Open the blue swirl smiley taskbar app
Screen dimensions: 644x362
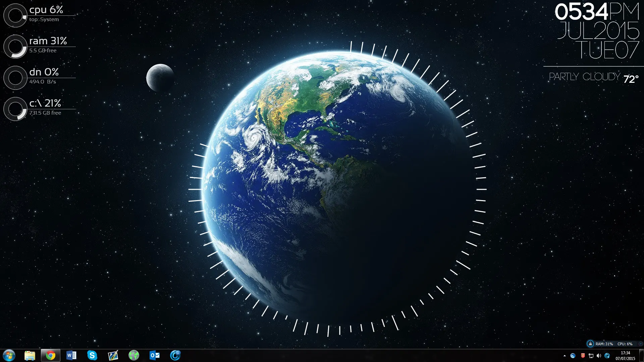click(x=175, y=355)
